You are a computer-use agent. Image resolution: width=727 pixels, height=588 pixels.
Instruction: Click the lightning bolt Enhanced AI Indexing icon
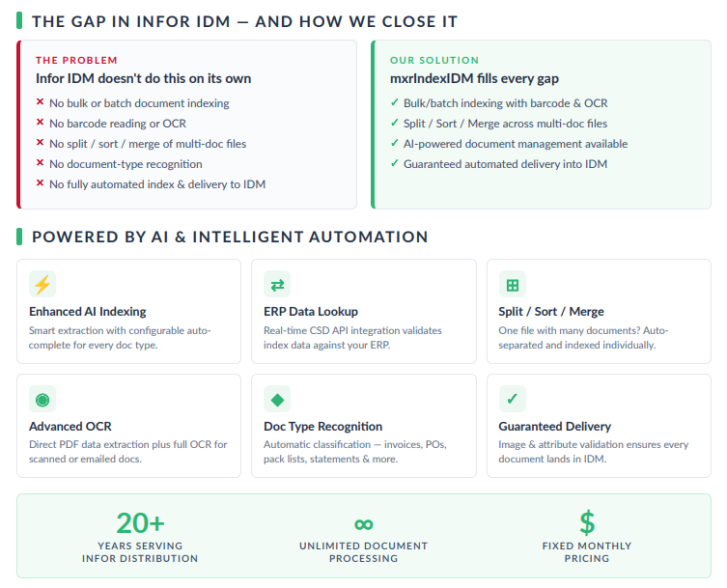42,284
